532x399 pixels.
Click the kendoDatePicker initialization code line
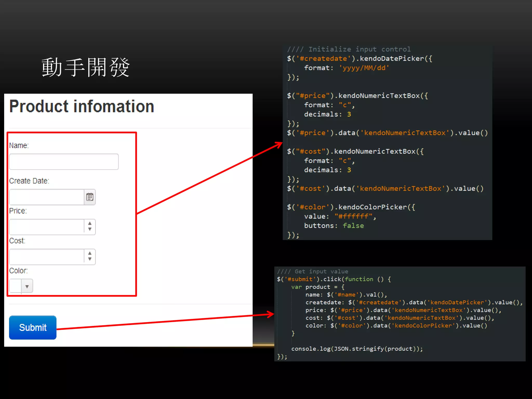[359, 59]
